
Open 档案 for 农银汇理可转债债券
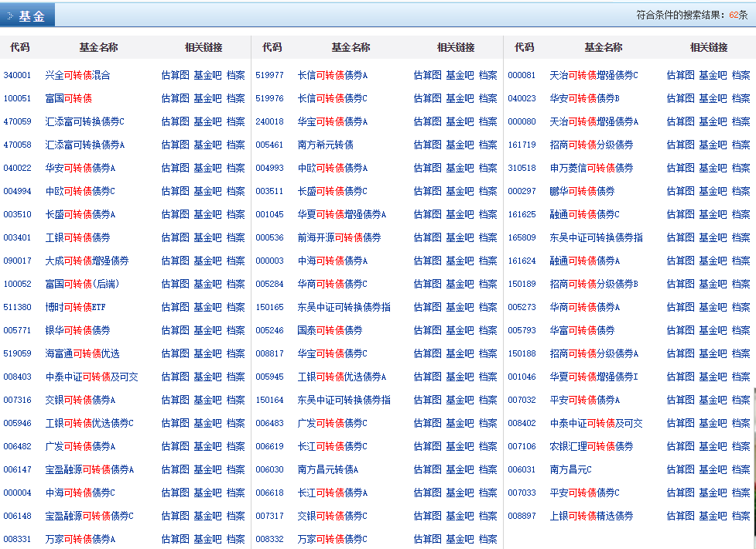pyautogui.click(x=741, y=446)
